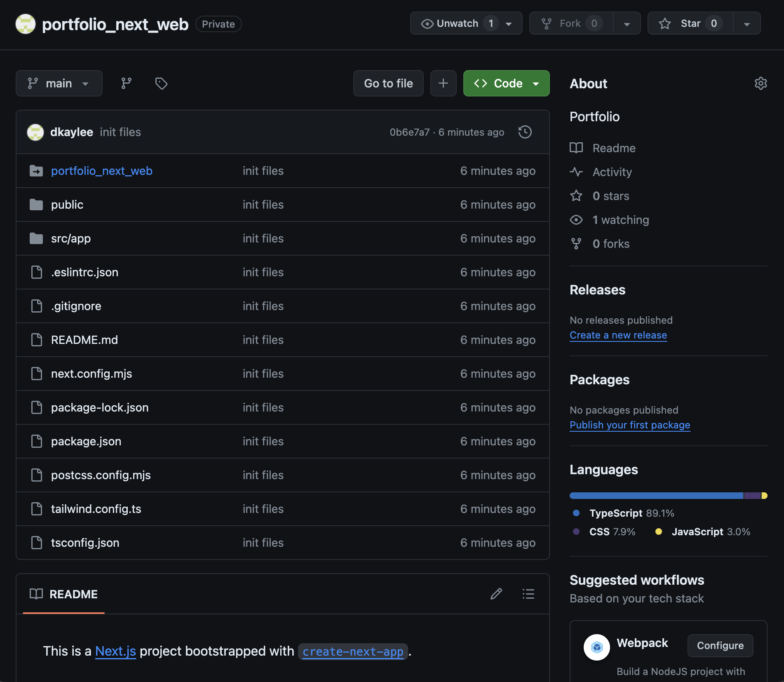Click the watching eye icon in About
This screenshot has height=682, width=784.
coord(576,220)
